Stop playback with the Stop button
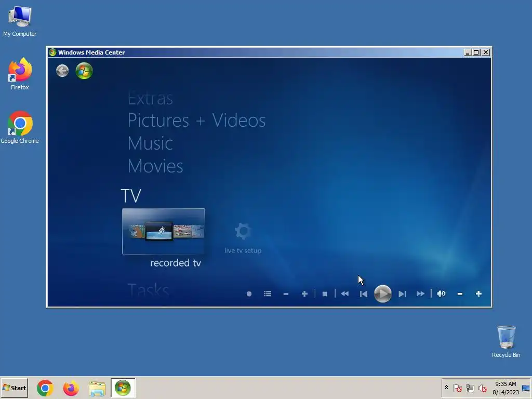The height and width of the screenshot is (399, 532). pos(325,294)
